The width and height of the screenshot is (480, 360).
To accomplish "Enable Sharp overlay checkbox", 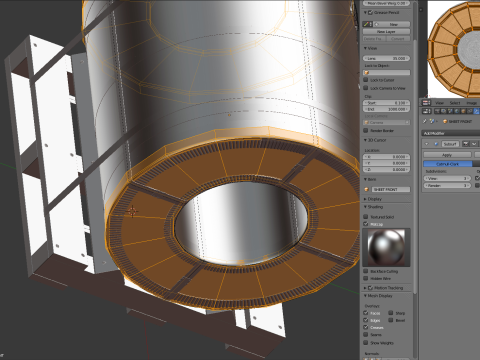I will tap(391, 313).
